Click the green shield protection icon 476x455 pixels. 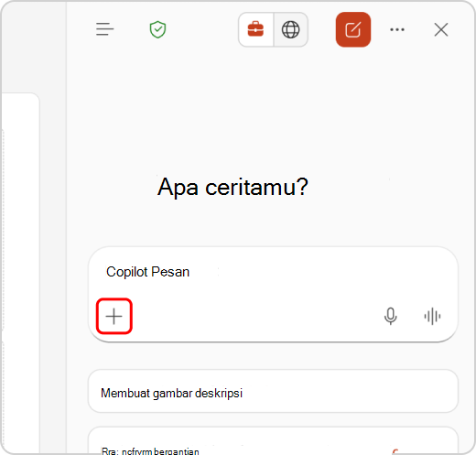point(157,29)
